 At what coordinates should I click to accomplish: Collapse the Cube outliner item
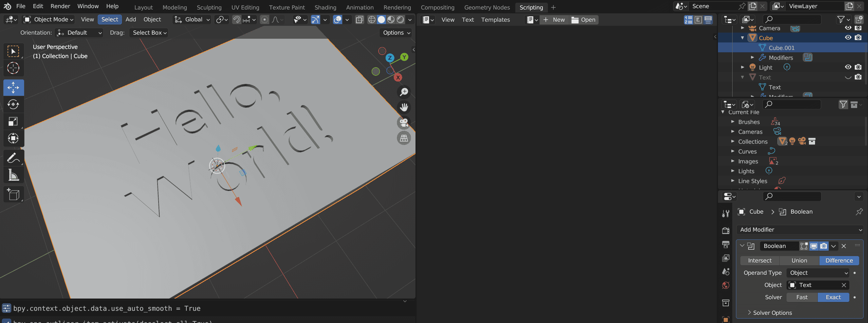click(742, 38)
